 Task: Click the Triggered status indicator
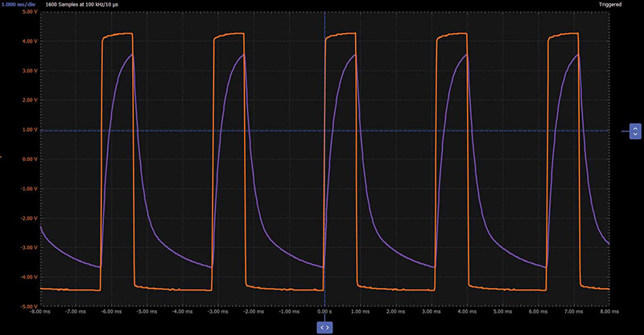(610, 5)
